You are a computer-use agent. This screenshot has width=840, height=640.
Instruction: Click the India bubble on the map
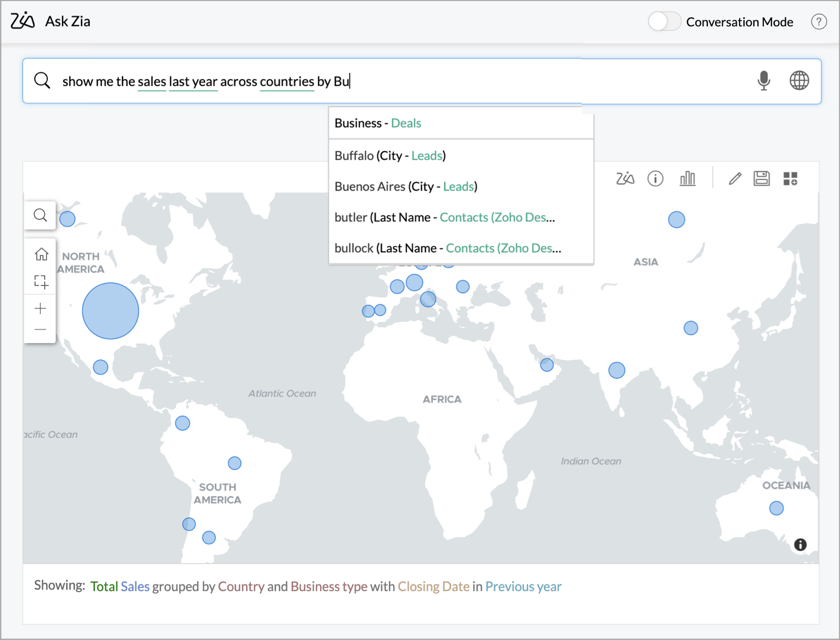tap(616, 370)
